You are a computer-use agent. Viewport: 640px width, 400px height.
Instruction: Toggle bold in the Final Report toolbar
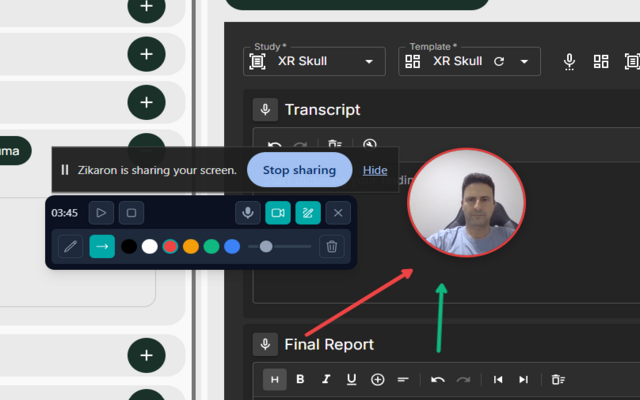pyautogui.click(x=300, y=379)
